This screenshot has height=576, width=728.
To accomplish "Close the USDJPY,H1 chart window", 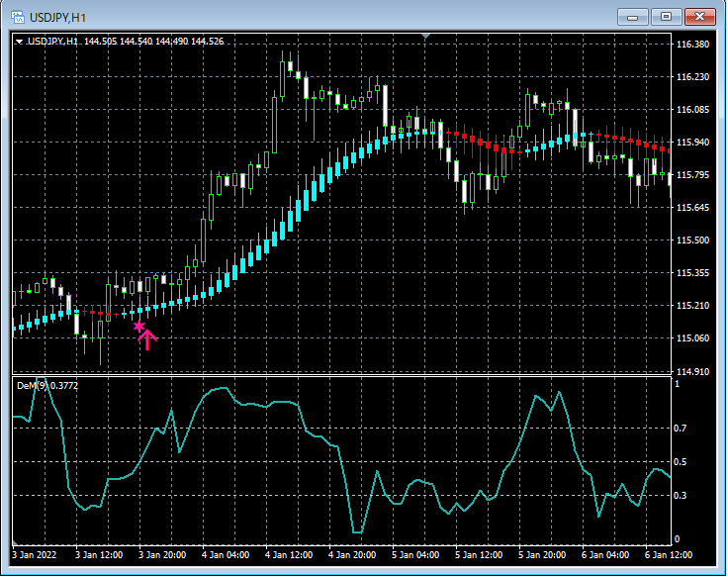I will (699, 17).
